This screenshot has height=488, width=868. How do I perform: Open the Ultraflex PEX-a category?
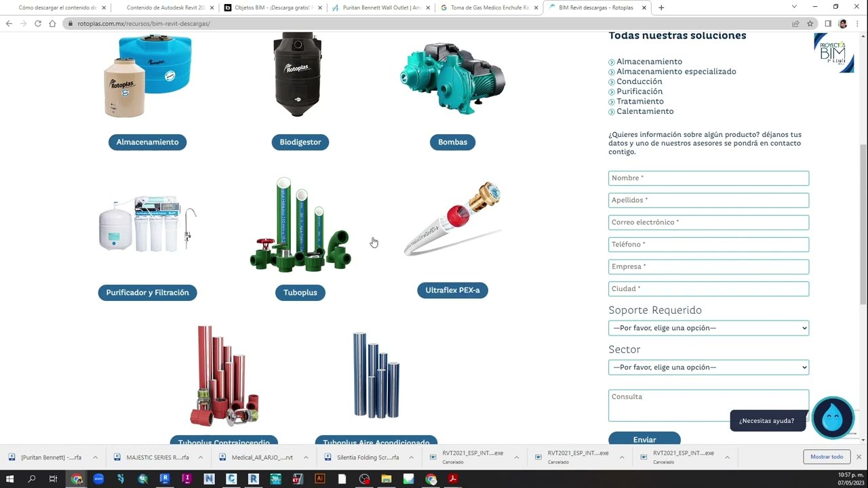tap(452, 290)
